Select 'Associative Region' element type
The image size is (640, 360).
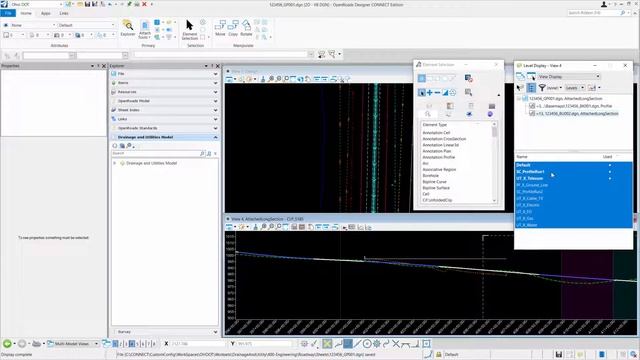pyautogui.click(x=439, y=169)
